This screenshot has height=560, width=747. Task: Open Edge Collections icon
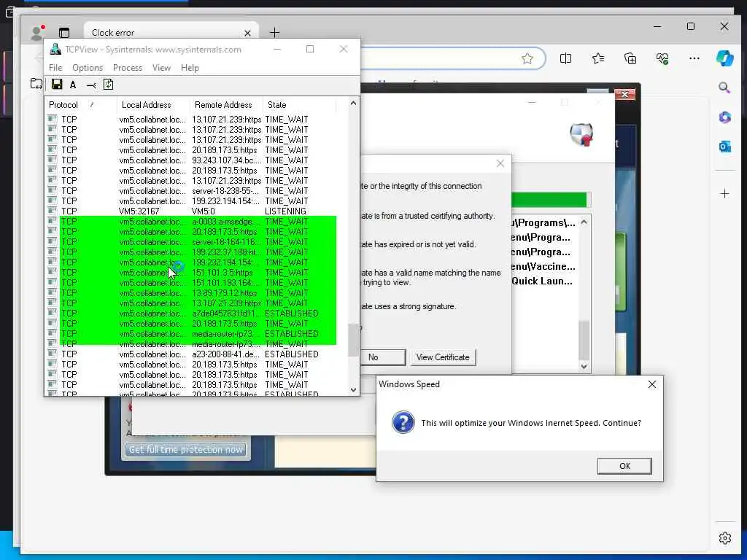click(630, 58)
